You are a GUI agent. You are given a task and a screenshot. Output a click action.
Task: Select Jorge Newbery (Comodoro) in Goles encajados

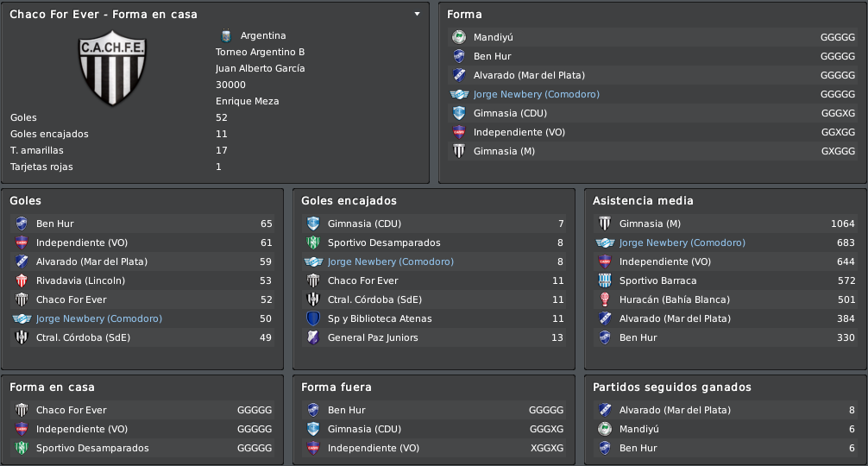(390, 261)
